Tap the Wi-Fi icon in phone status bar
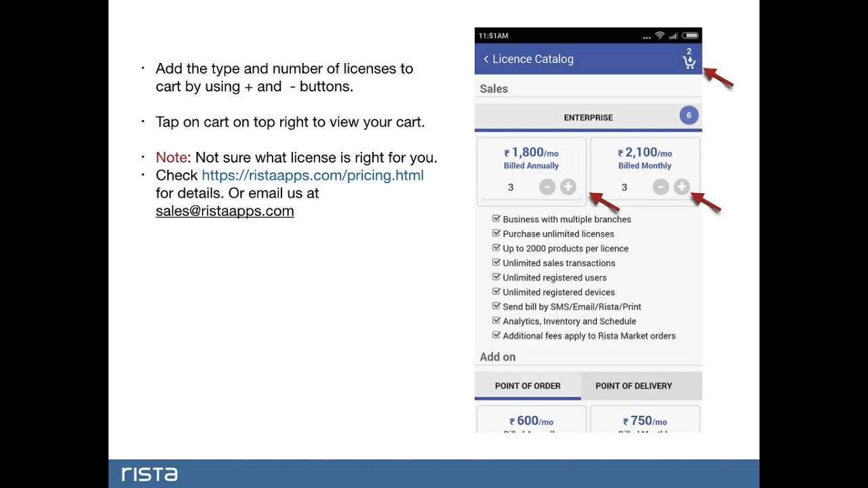 click(x=659, y=35)
